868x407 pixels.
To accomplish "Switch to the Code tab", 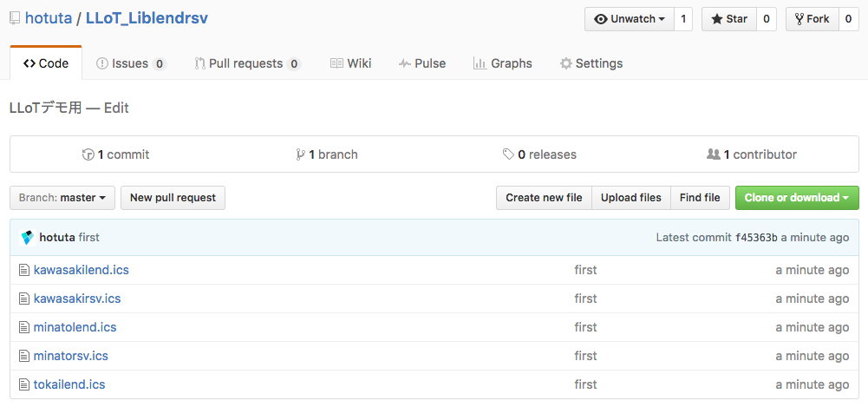I will point(46,63).
